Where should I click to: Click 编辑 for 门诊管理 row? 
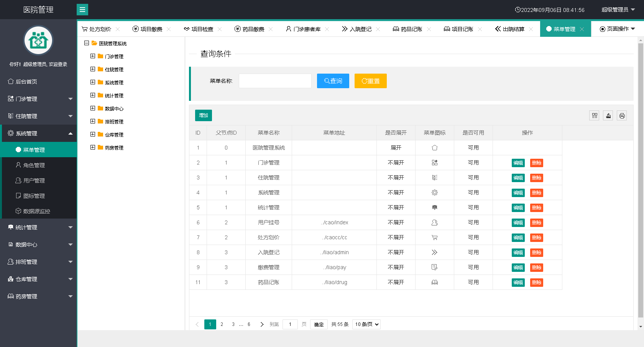518,163
